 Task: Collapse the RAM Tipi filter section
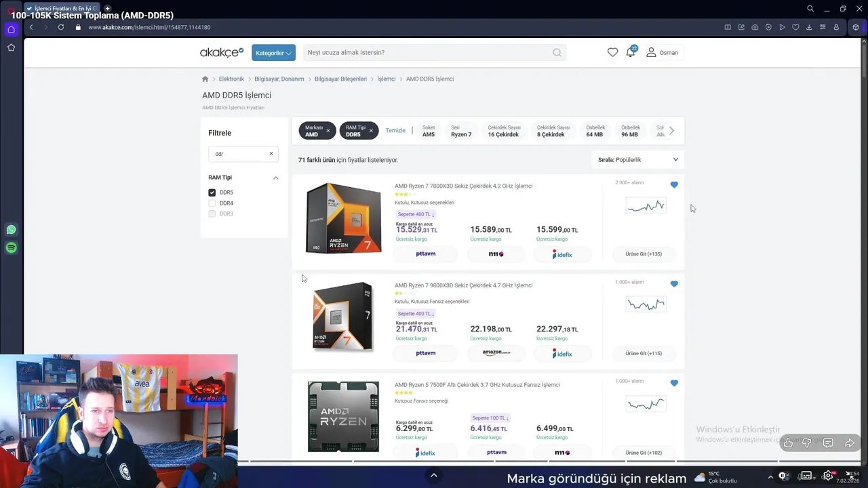(275, 178)
